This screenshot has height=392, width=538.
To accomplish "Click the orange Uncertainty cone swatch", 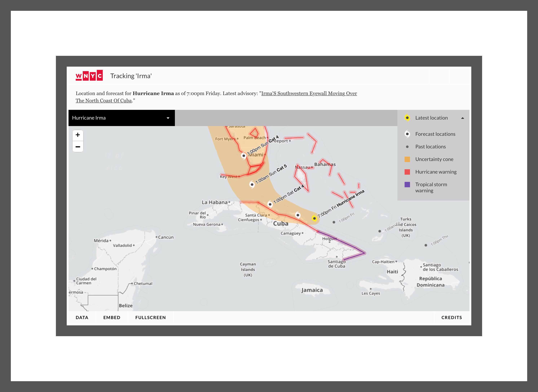I will point(407,159).
